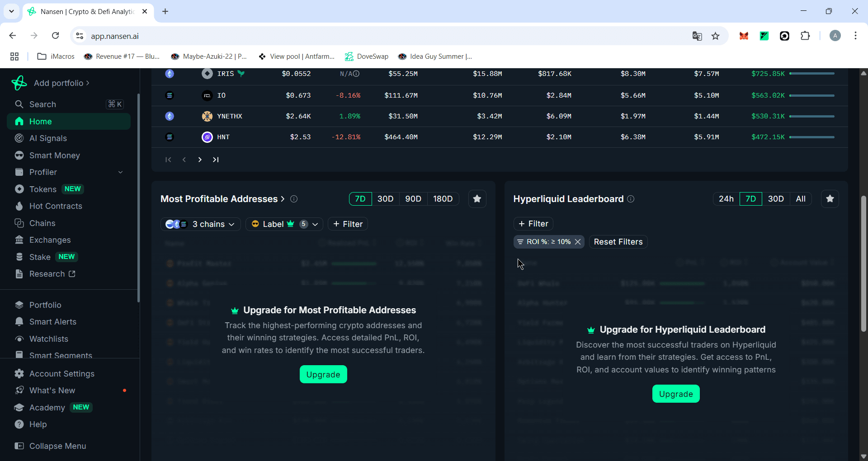Upgrade for Most Profitable Addresses
Image resolution: width=868 pixels, height=461 pixels.
click(323, 374)
